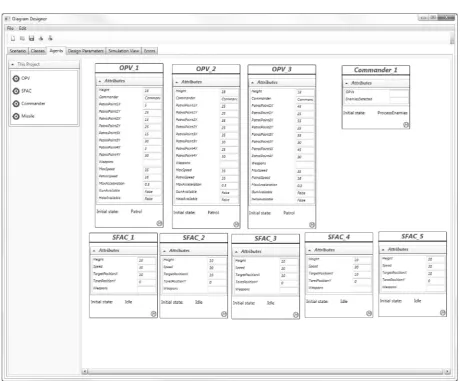This screenshot has height=381, width=460.
Task: Click the OPV_3 card title
Action: click(x=281, y=69)
